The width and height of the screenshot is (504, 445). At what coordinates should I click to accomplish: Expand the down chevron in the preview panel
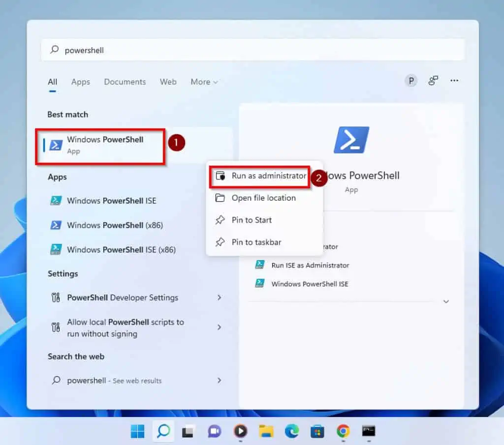click(x=446, y=301)
